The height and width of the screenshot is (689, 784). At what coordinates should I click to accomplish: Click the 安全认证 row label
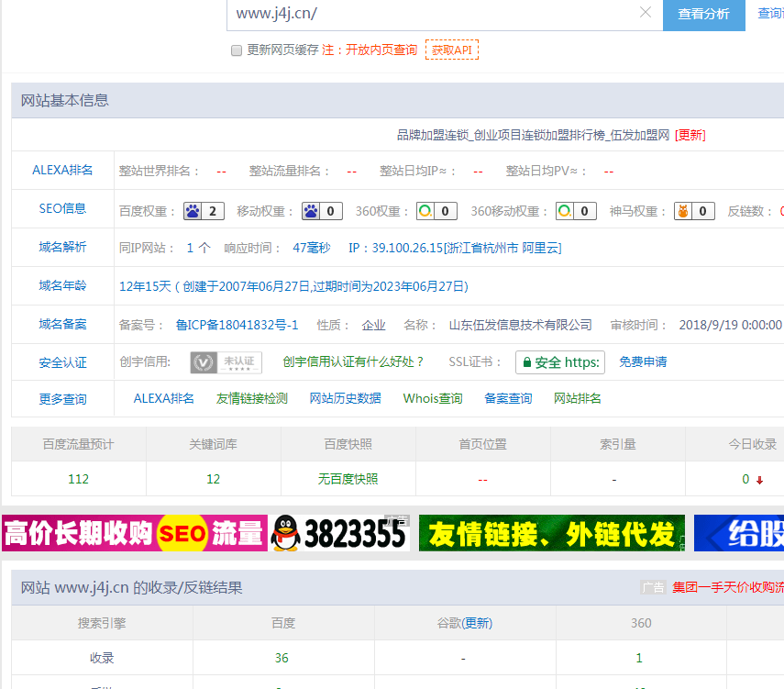tap(62, 362)
